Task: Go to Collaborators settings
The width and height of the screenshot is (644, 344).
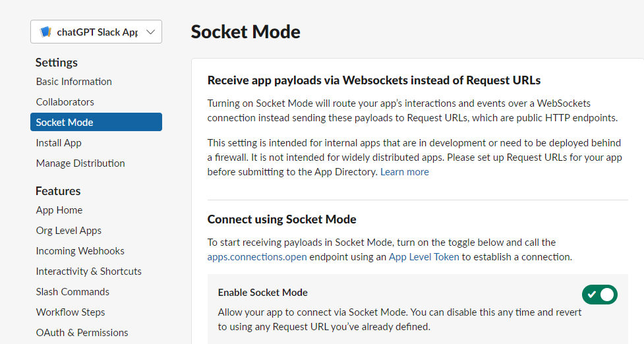Action: coord(65,102)
